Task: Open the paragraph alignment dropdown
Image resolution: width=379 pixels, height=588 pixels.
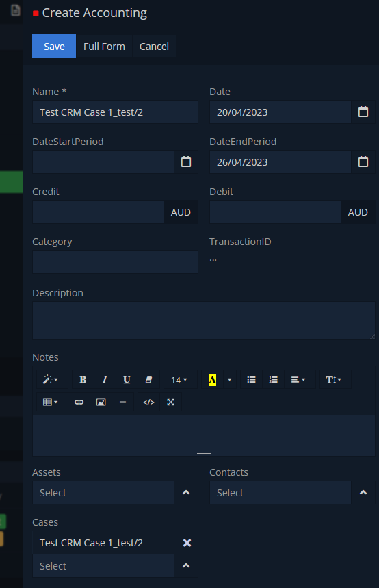Action: (x=298, y=379)
